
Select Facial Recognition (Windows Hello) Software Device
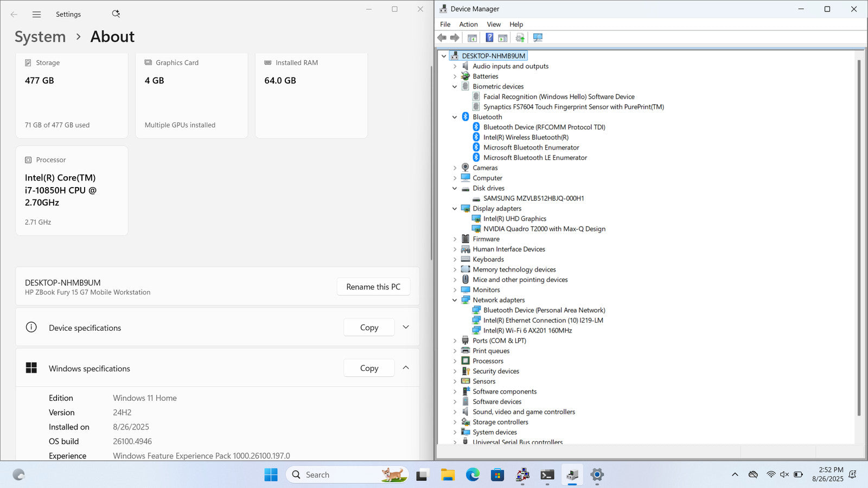[559, 97]
